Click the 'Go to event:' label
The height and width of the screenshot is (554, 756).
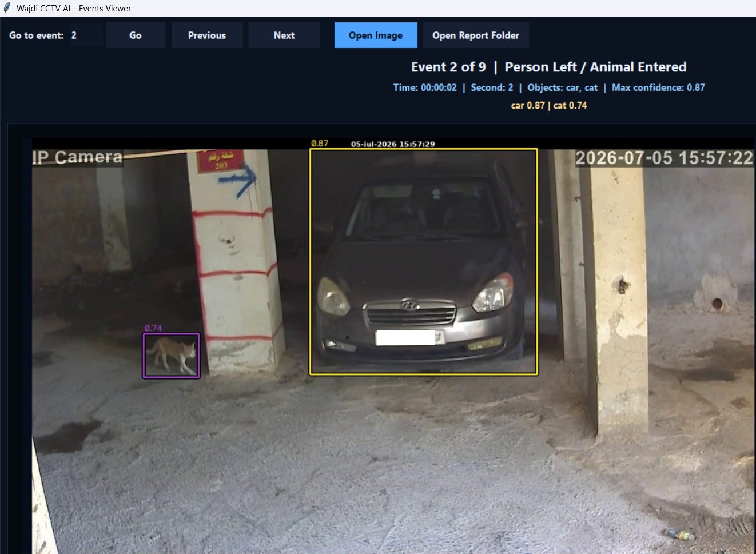coord(36,35)
